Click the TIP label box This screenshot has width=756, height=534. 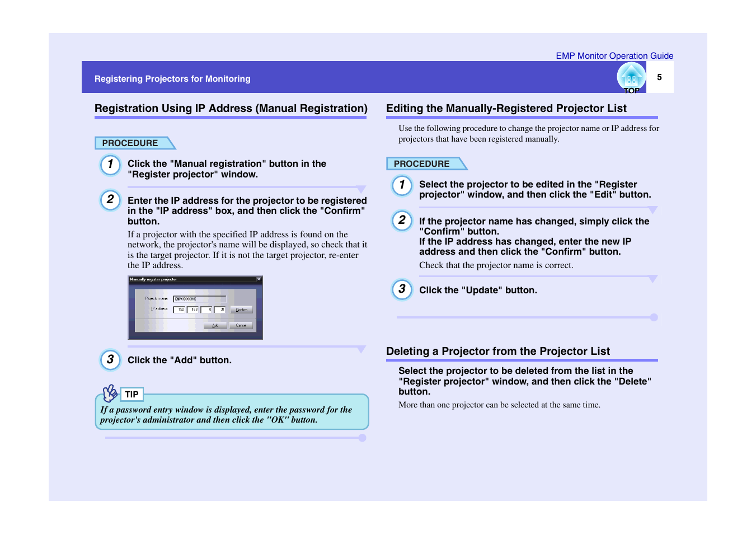point(132,395)
